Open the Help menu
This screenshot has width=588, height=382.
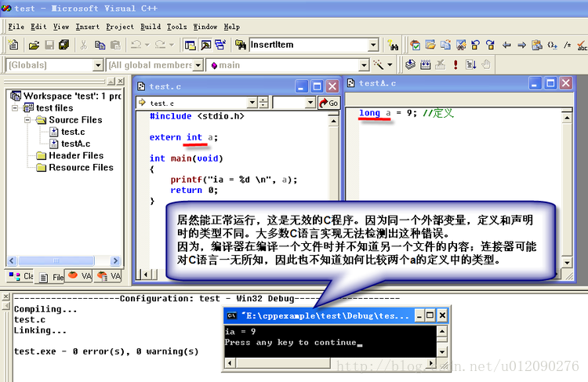click(x=232, y=27)
